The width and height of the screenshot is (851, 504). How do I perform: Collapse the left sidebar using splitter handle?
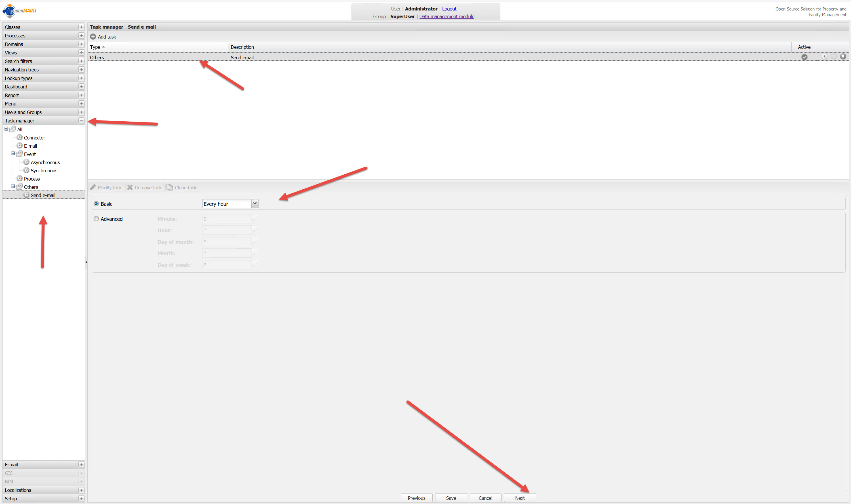coord(86,262)
